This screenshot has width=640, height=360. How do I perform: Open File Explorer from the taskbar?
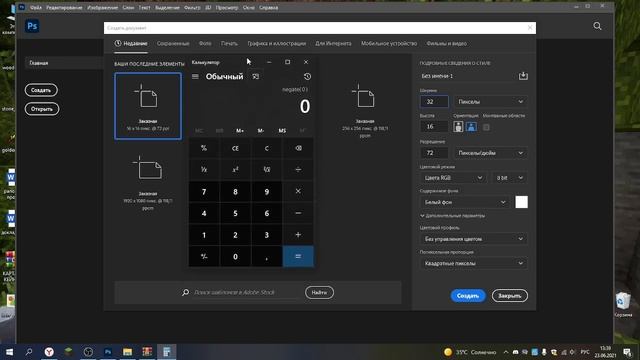127,351
